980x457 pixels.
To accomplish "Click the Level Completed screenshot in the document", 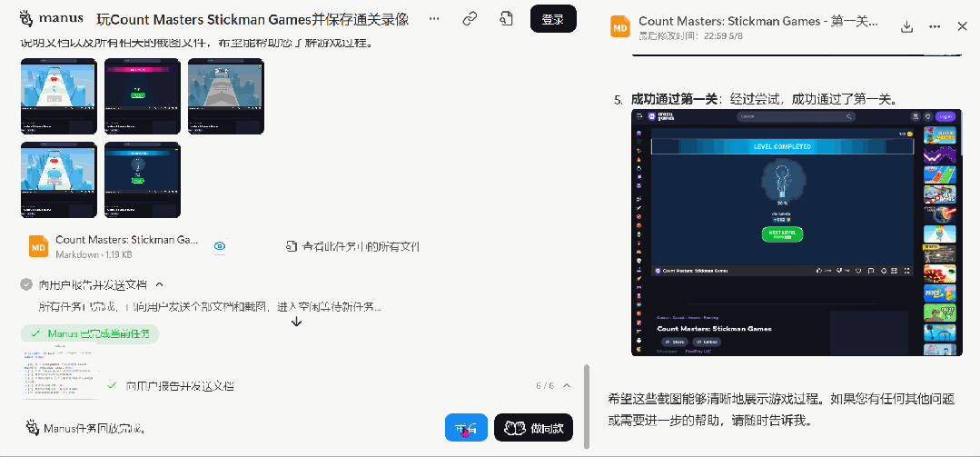I will (797, 233).
